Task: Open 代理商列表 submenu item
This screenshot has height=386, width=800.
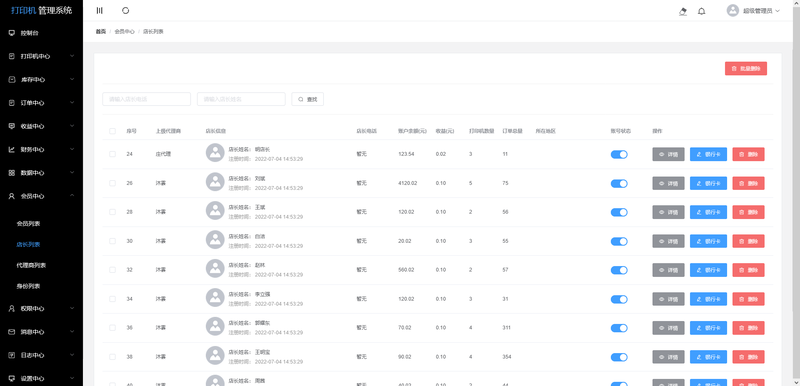Action: point(32,265)
